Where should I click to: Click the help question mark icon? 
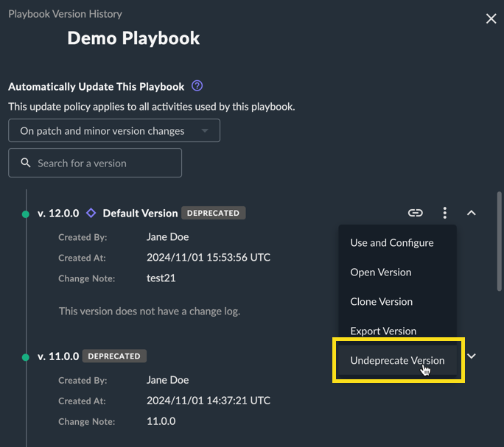tap(197, 86)
